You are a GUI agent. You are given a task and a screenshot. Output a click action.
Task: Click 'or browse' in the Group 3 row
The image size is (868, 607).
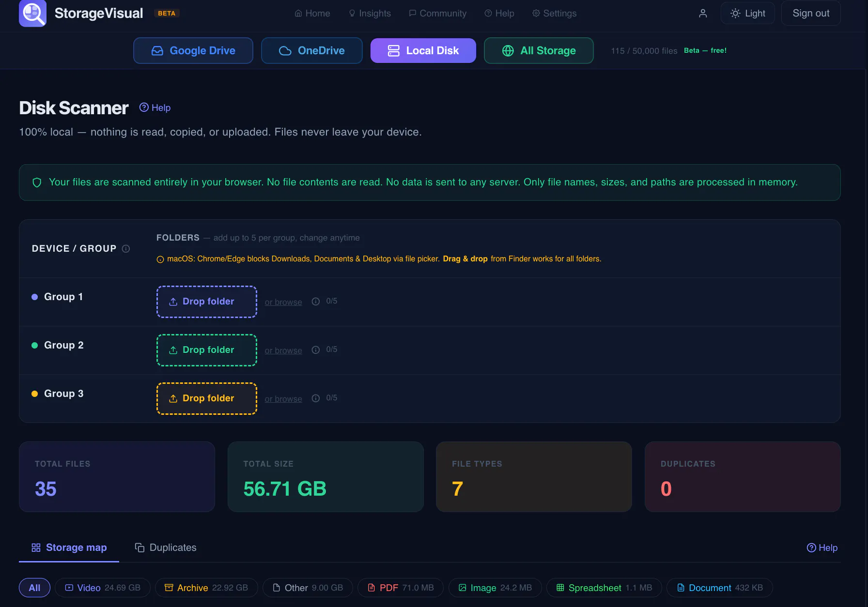[x=283, y=399]
